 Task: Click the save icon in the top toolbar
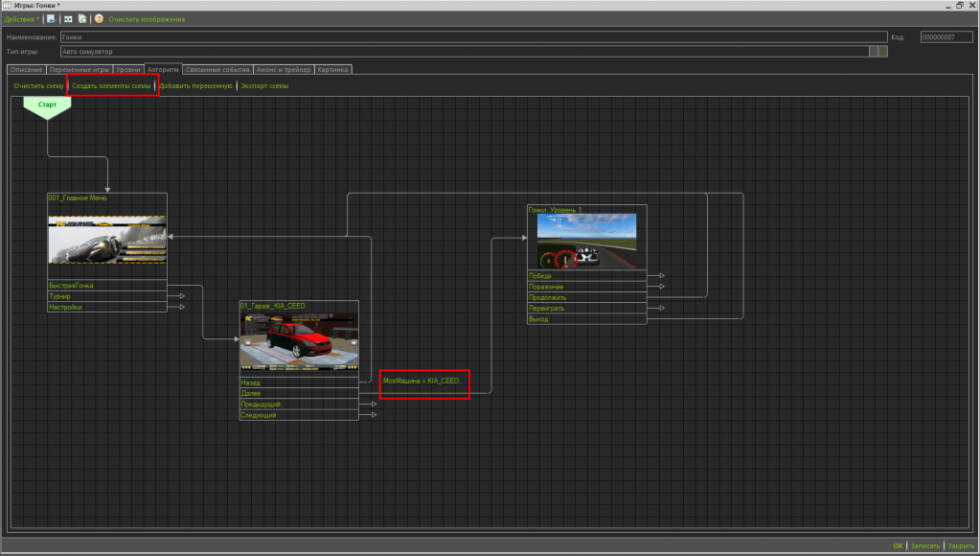point(51,19)
